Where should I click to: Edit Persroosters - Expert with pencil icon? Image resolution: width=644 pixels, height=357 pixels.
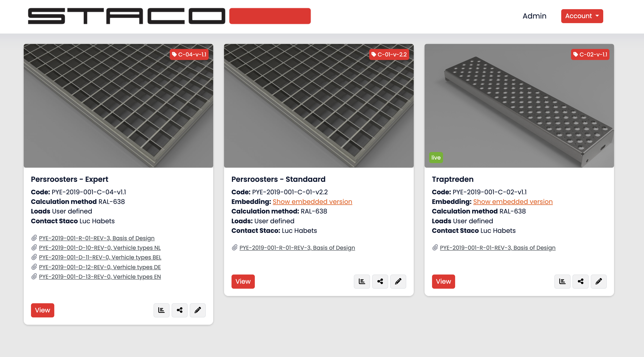[197, 310]
